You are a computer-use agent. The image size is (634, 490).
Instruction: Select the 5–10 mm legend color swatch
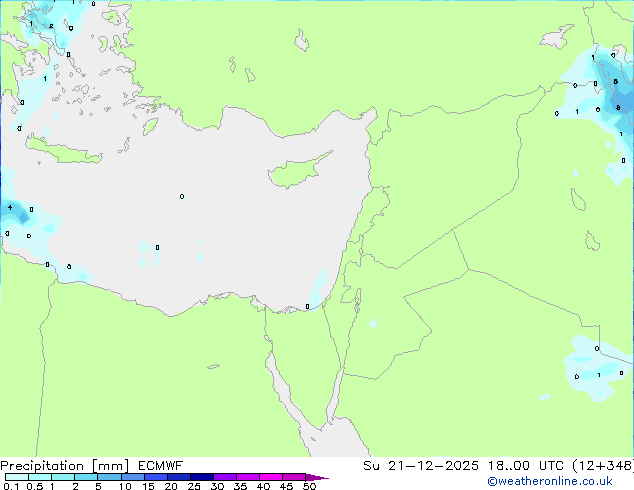109,477
